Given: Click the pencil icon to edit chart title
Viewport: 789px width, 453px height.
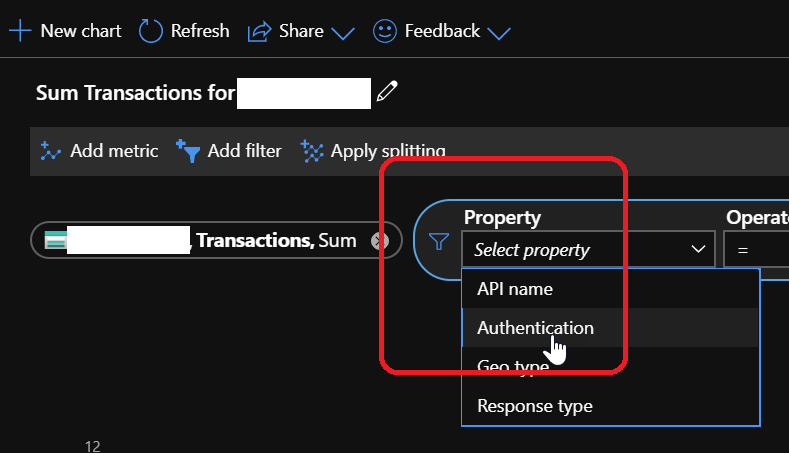Looking at the screenshot, I should click(x=389, y=93).
